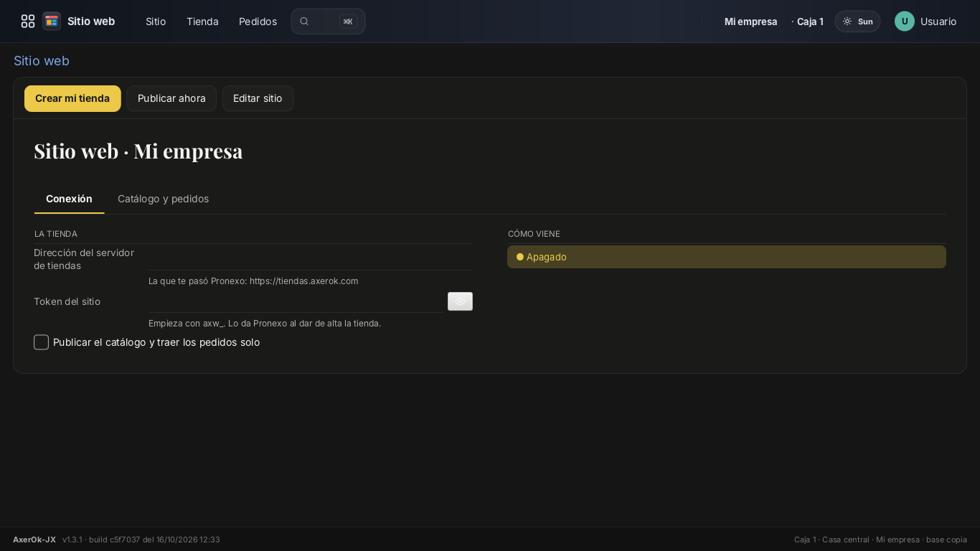Click the Publicar ahora button
This screenshot has width=980, height=551.
tap(171, 98)
